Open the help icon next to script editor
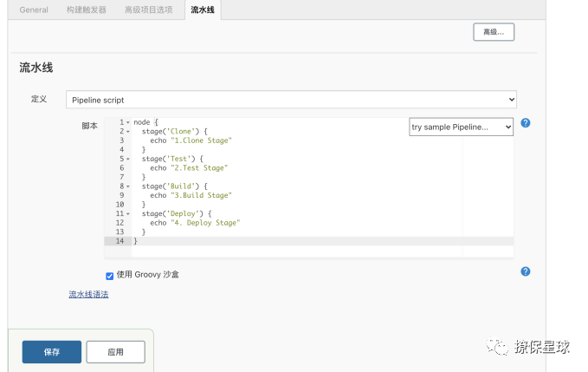The image size is (588, 372). (526, 123)
